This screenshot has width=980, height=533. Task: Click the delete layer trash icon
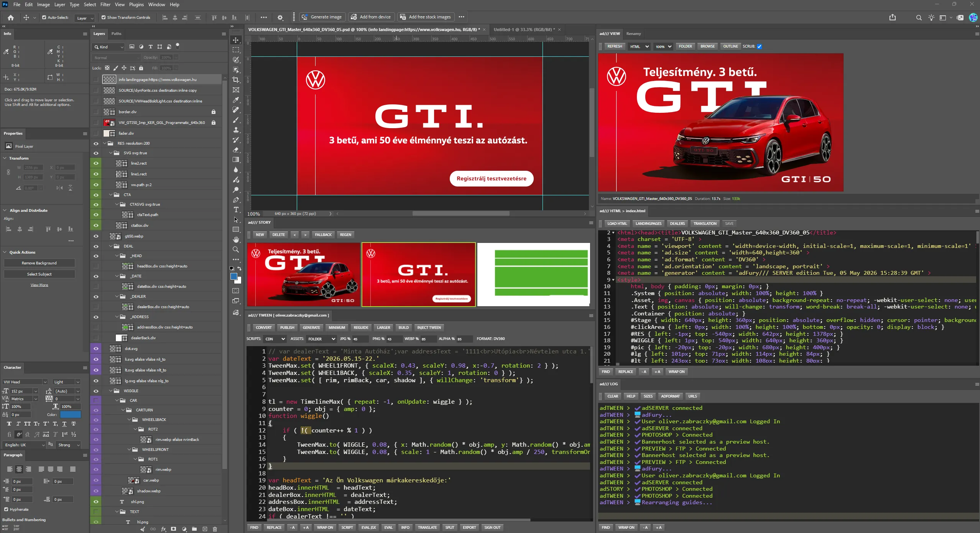(x=215, y=529)
